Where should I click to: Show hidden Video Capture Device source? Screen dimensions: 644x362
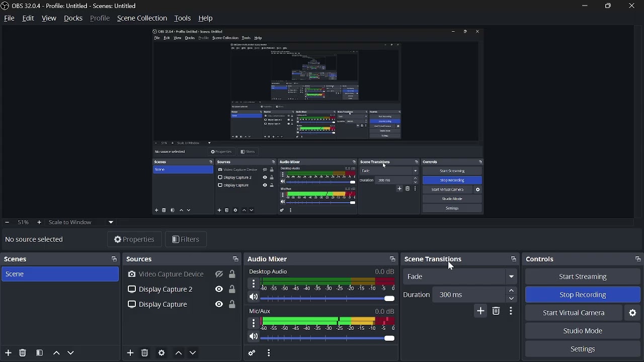coord(219,275)
